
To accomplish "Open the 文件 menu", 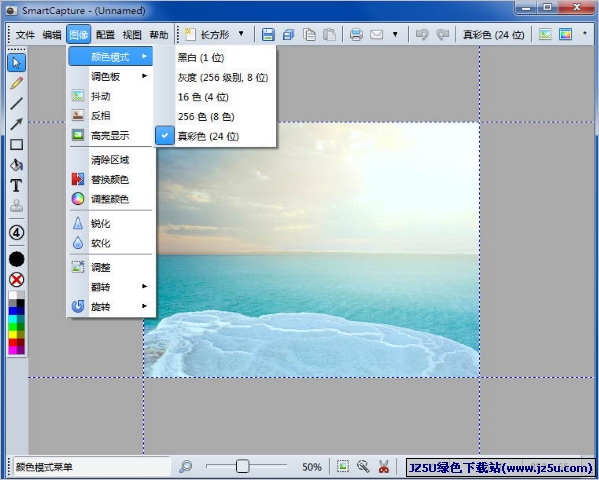I will point(25,35).
